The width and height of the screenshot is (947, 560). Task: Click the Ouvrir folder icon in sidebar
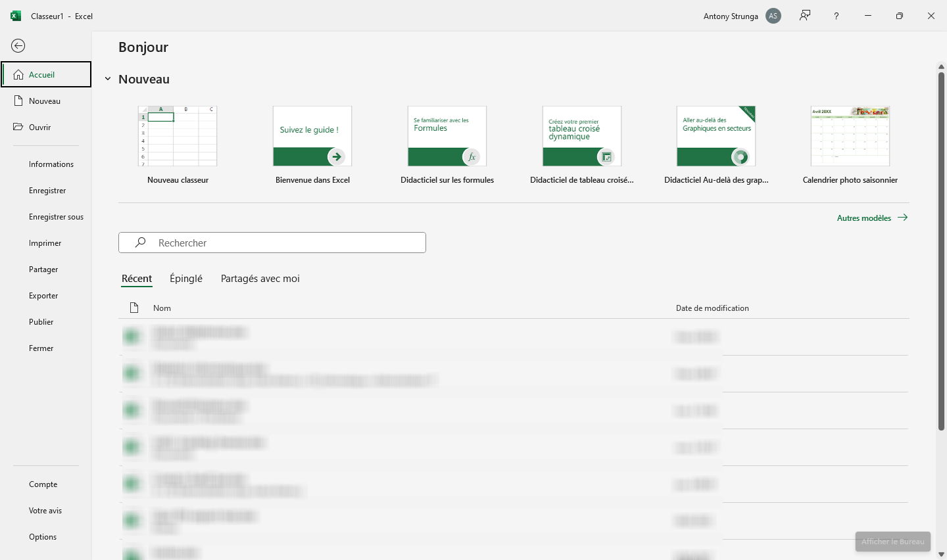[18, 127]
